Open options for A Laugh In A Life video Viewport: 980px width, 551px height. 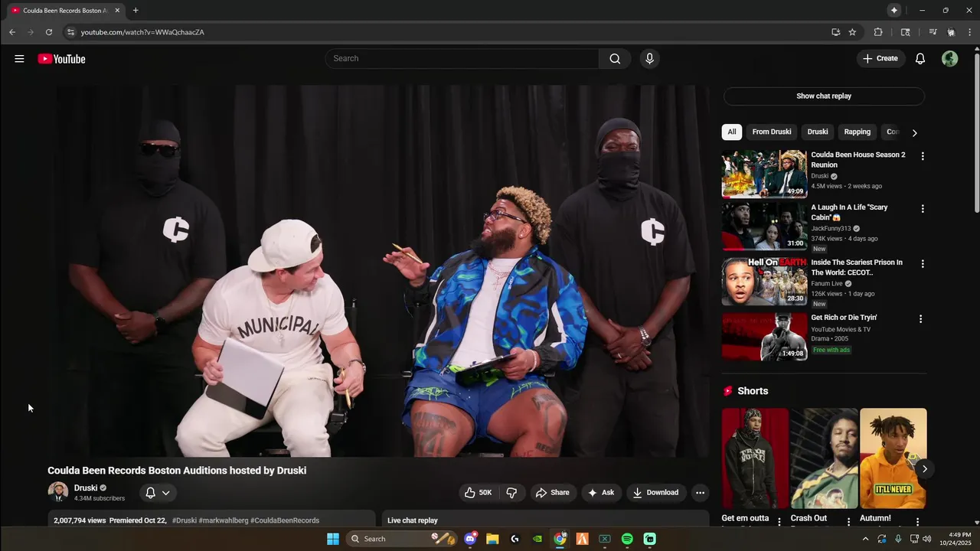(923, 209)
